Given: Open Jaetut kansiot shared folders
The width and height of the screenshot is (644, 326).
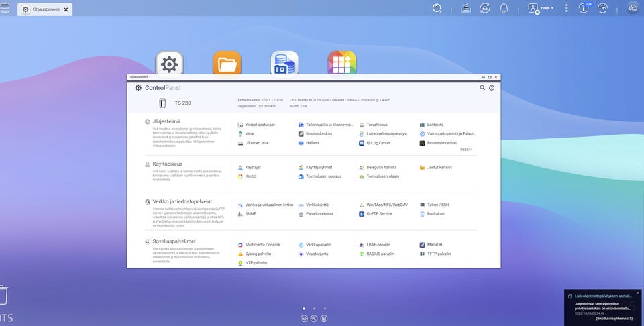Looking at the screenshot, I should [x=436, y=168].
